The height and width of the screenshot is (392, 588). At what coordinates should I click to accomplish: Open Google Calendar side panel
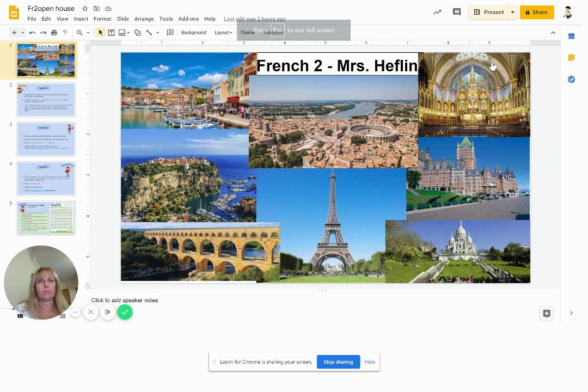(572, 36)
